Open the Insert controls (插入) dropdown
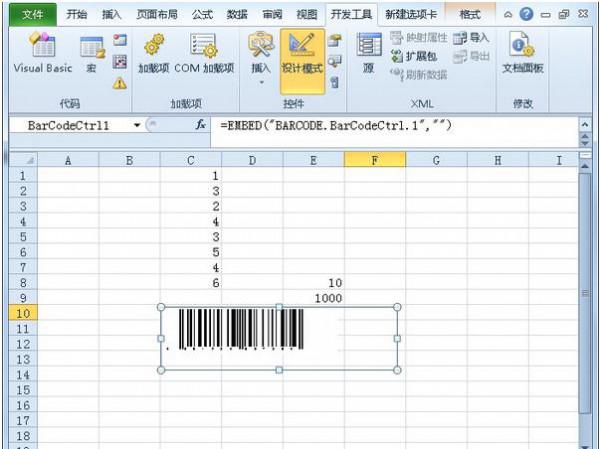This screenshot has height=449, width=600. 261,59
